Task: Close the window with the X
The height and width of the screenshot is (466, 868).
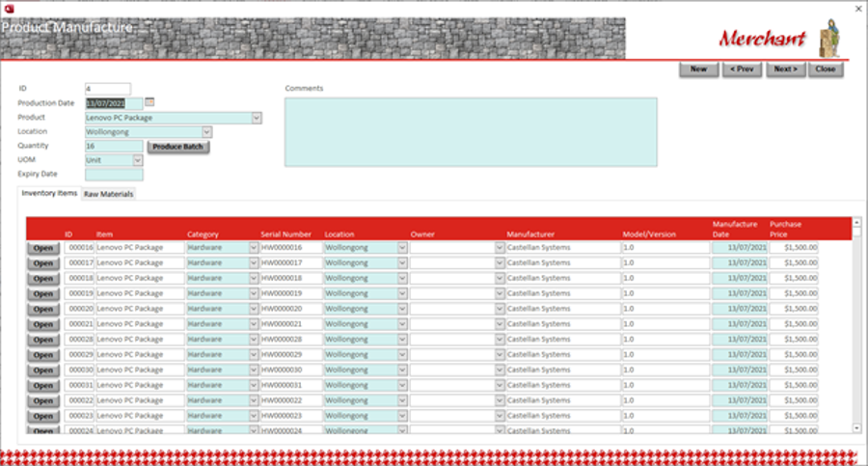Action: click(x=858, y=9)
